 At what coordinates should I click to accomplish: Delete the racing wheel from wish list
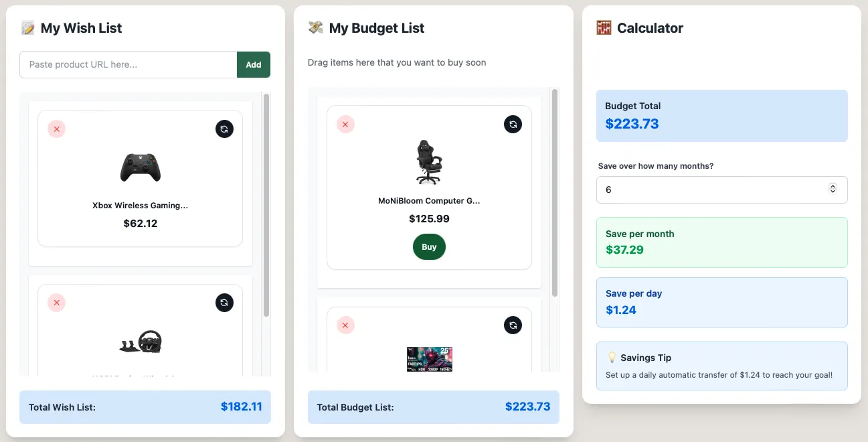[57, 303]
